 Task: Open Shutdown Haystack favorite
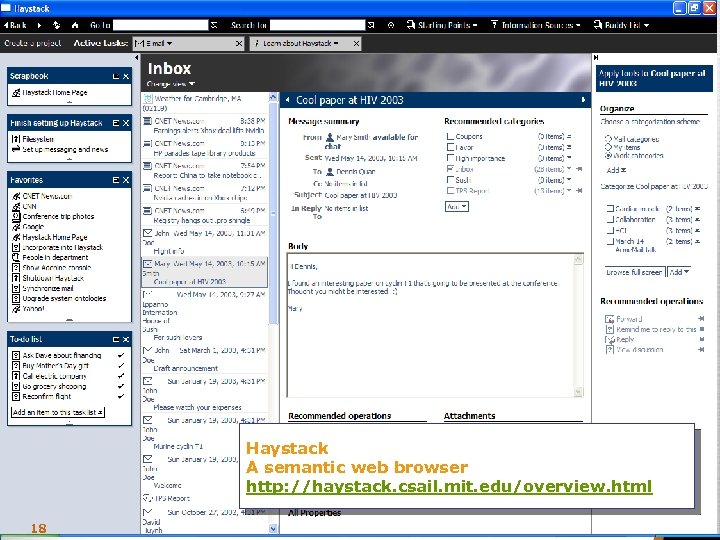[53, 278]
